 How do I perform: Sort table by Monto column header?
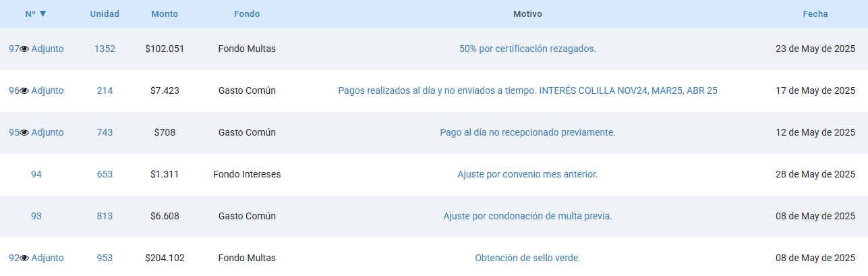[165, 14]
